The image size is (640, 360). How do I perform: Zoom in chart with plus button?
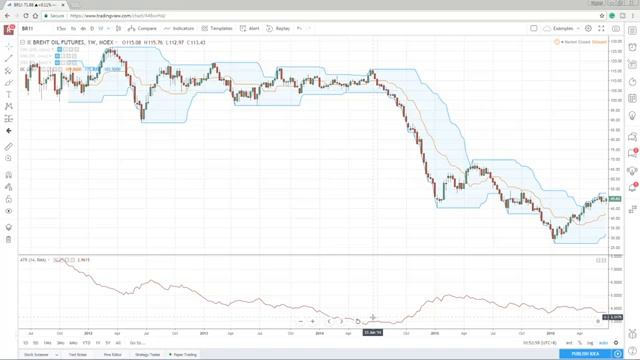[313, 322]
